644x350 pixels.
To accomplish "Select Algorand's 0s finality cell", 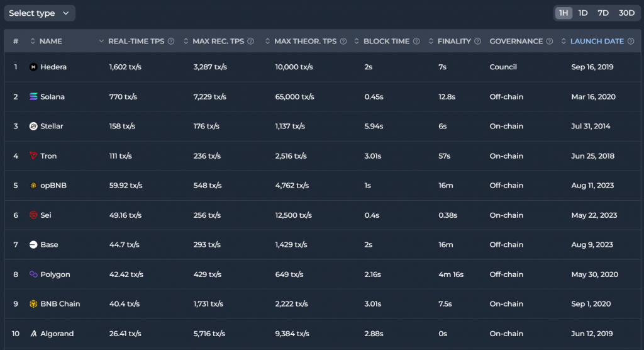I will pos(443,334).
